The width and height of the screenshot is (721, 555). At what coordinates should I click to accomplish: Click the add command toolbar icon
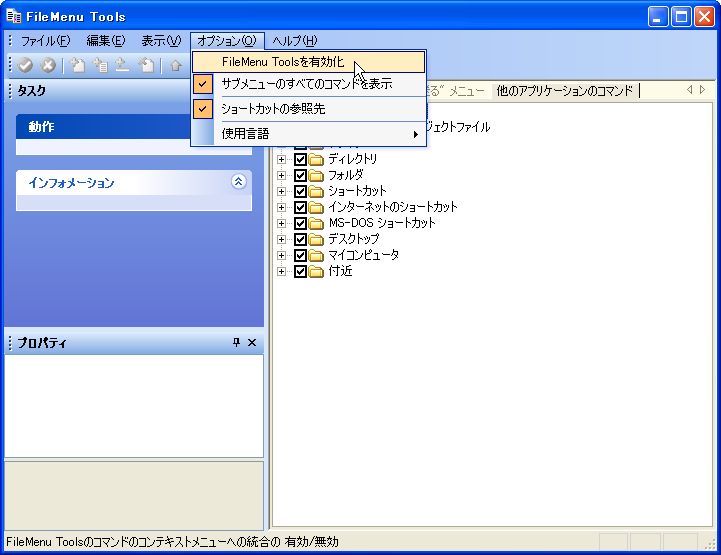coord(78,65)
